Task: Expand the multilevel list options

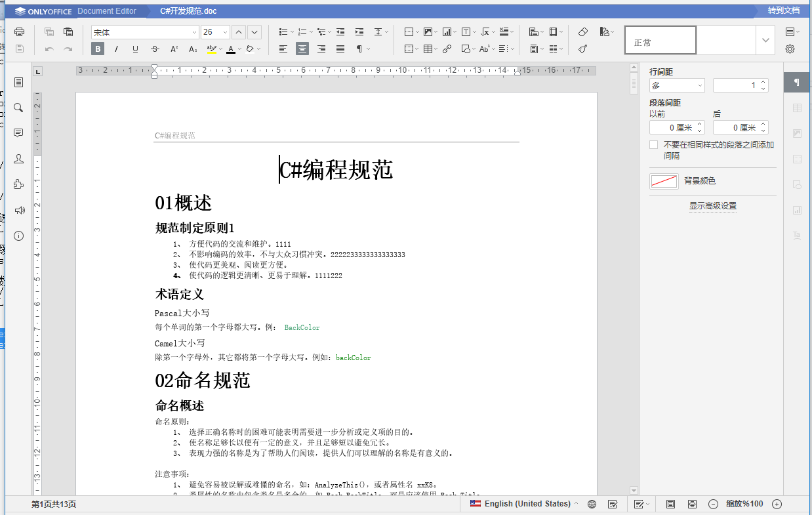Action: 329,32
